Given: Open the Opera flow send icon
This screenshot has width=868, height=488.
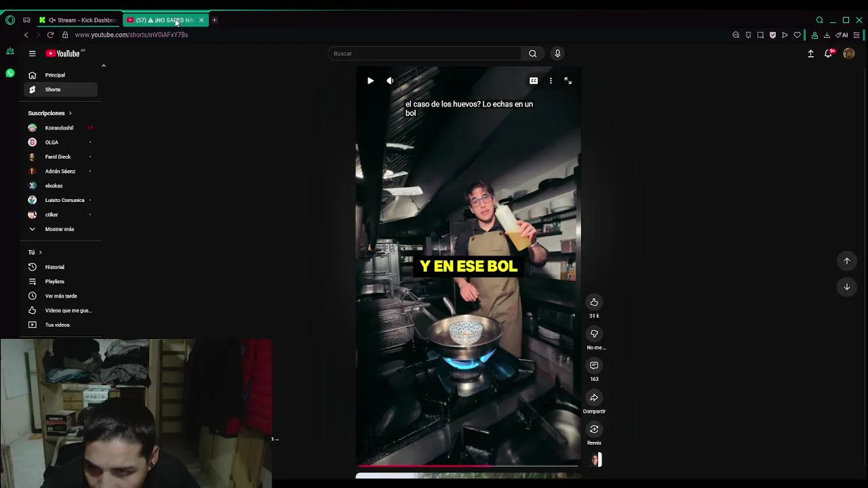Looking at the screenshot, I should pos(785,35).
